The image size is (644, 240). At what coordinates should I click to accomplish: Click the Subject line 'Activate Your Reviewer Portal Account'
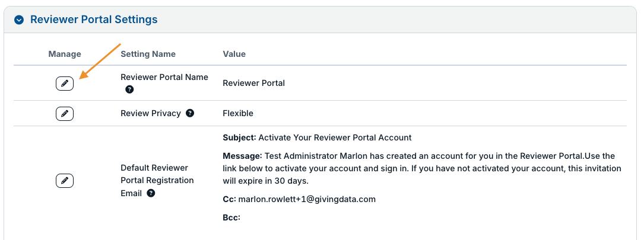335,137
